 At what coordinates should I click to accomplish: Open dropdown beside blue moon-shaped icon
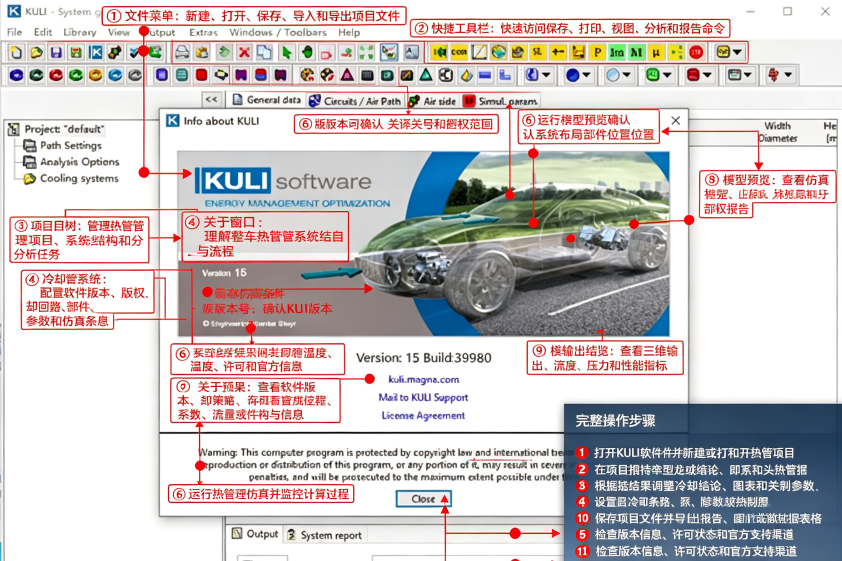point(546,75)
